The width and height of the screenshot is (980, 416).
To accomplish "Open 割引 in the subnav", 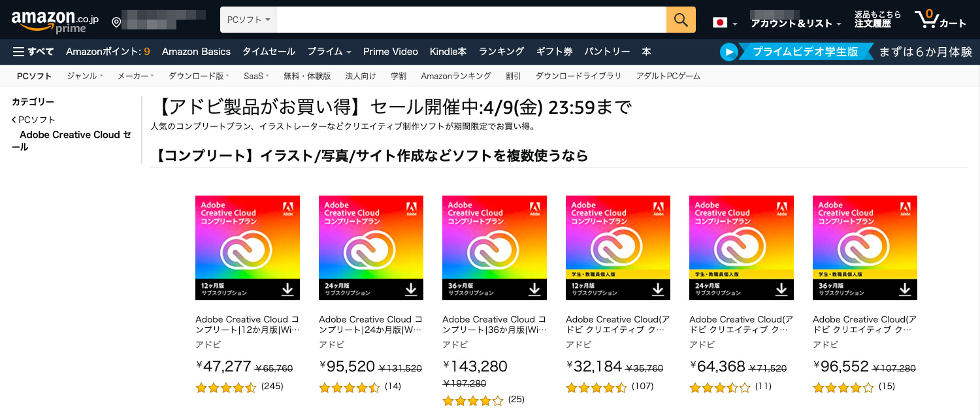I will [x=514, y=76].
